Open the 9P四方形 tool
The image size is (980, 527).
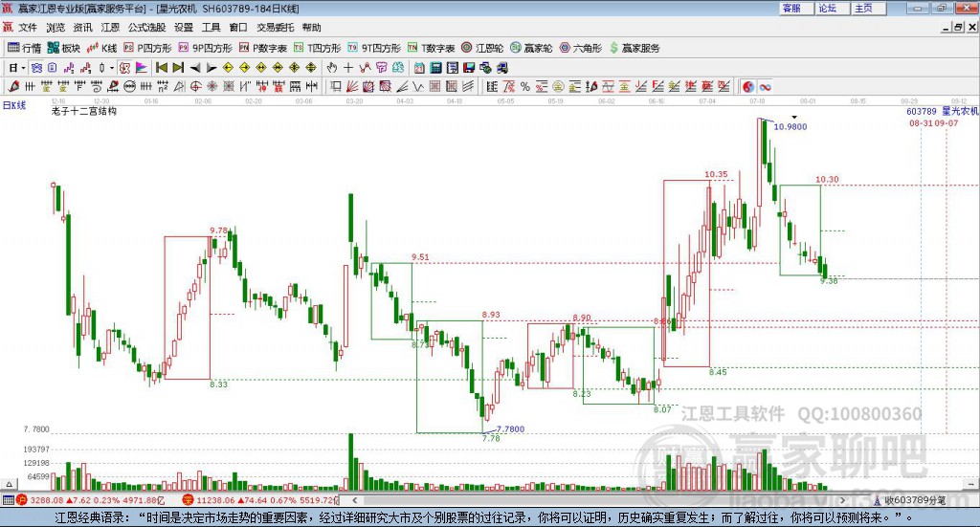pos(205,48)
